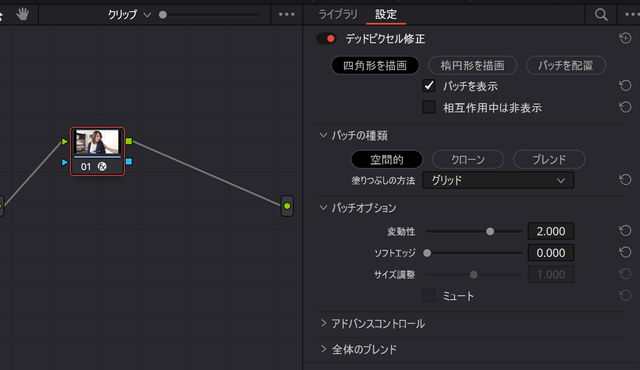Click the search magnifier icon
Viewport: 640px width, 370px height.
tap(601, 15)
